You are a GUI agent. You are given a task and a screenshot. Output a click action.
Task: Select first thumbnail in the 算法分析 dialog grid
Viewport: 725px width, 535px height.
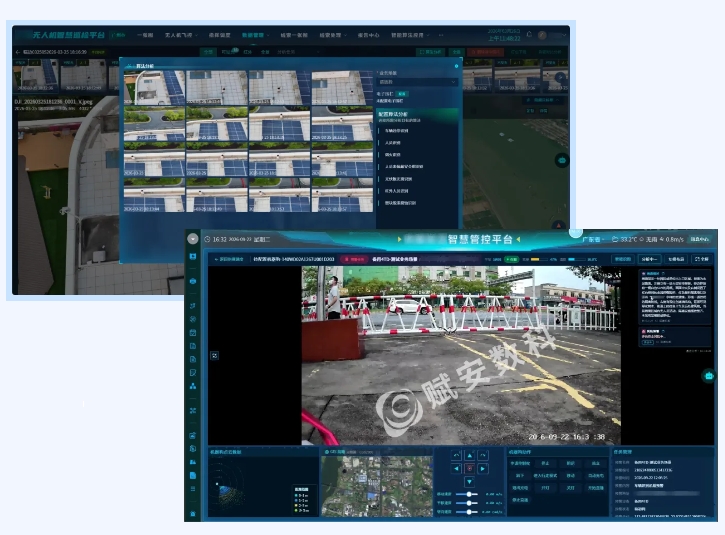[154, 88]
